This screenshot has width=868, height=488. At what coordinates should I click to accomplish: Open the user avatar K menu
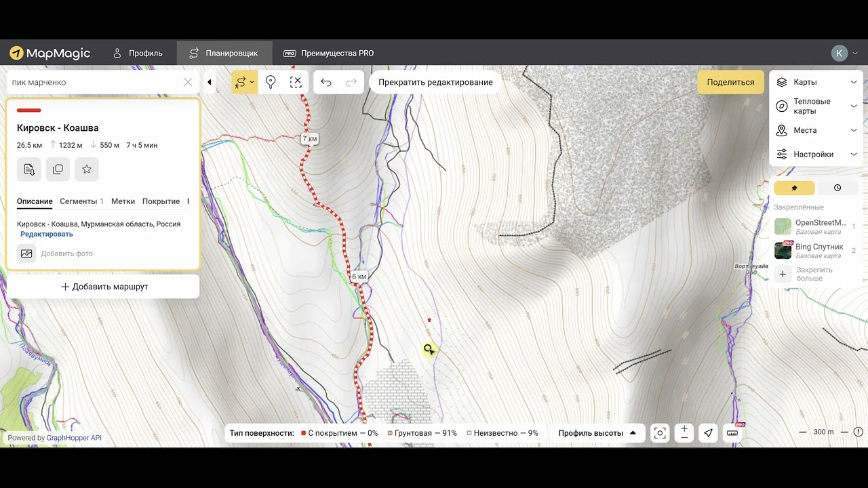840,53
